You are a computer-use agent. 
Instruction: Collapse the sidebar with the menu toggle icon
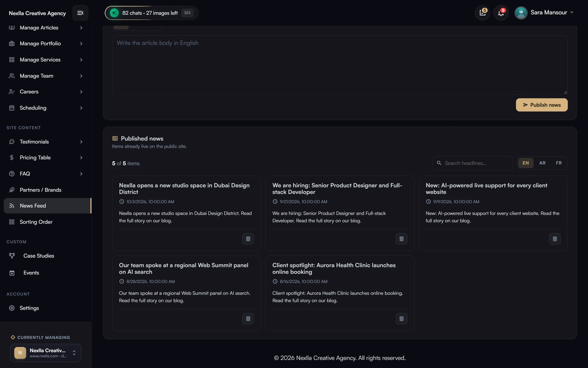pos(80,13)
